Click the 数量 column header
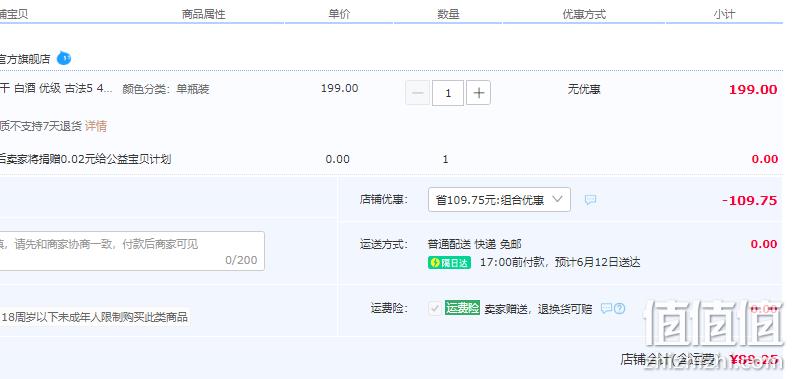Screen dimensions: 793x379 pos(448,14)
